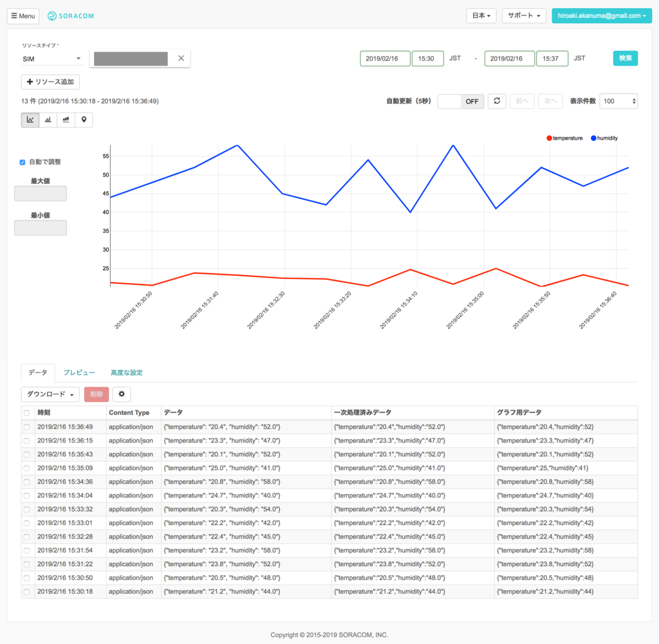Toggle the auto-refresh OFF switch
This screenshot has width=659, height=644.
[x=461, y=101]
